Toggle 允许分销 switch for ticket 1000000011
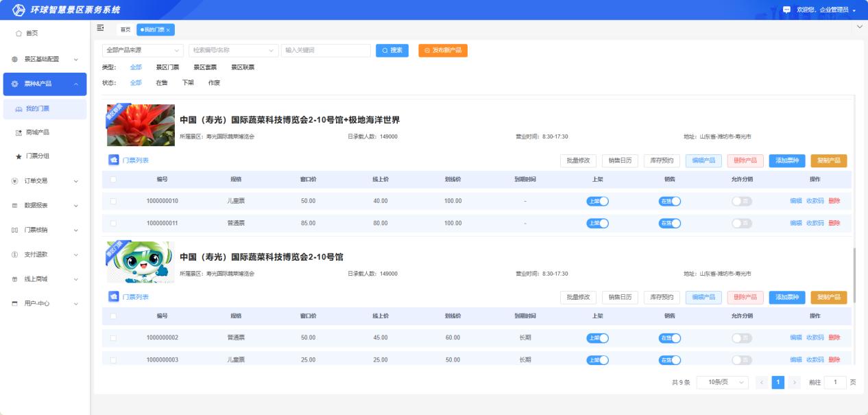Screen dimensions: 868x415 741,223
